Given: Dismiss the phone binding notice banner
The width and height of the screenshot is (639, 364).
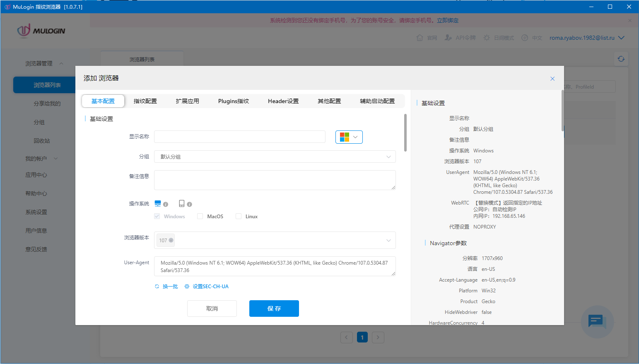Looking at the screenshot, I should coord(630,20).
